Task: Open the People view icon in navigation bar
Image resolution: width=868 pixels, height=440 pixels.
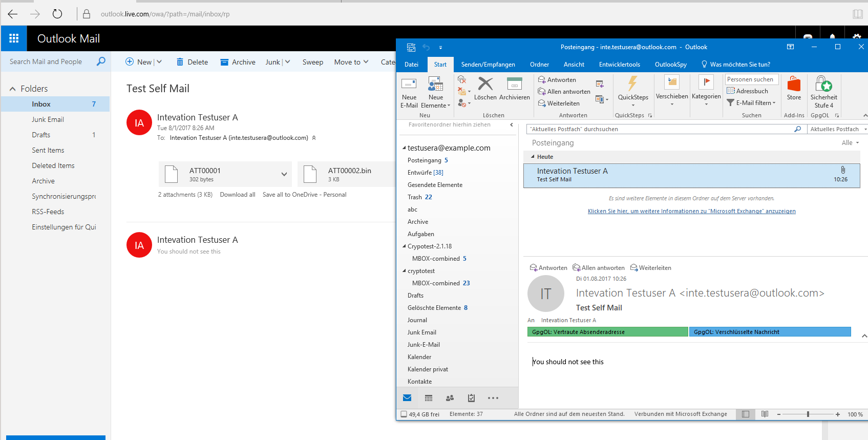Action: (x=450, y=398)
